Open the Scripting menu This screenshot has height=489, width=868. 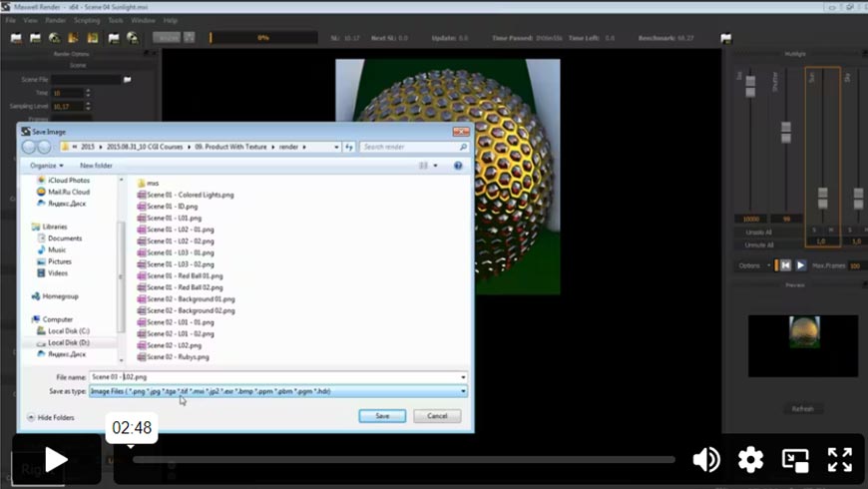click(87, 20)
